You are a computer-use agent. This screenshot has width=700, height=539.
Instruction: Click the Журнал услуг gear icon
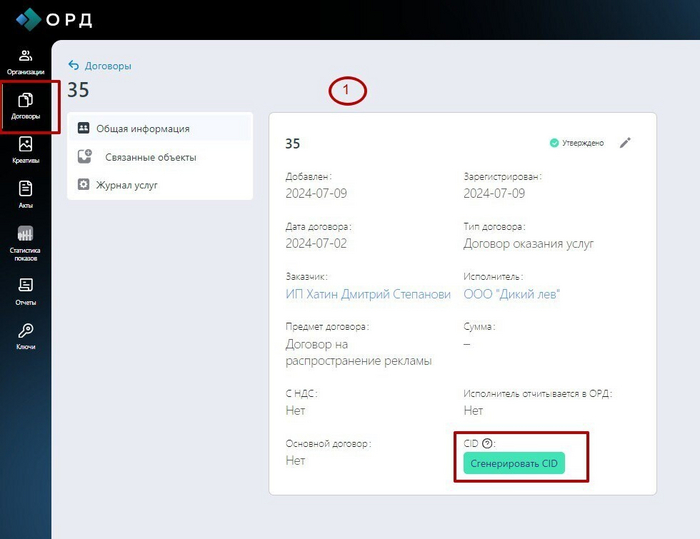tap(83, 184)
